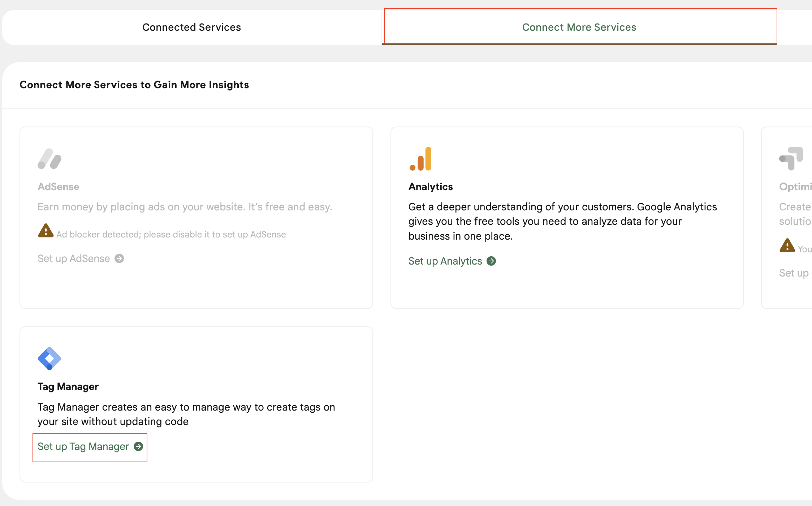This screenshot has height=506, width=812.
Task: Click arrow icon beside Set up AdSense
Action: point(119,258)
